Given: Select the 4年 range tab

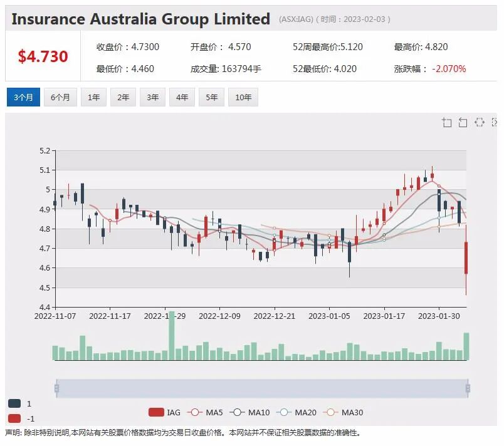Looking at the screenshot, I should pyautogui.click(x=182, y=97).
